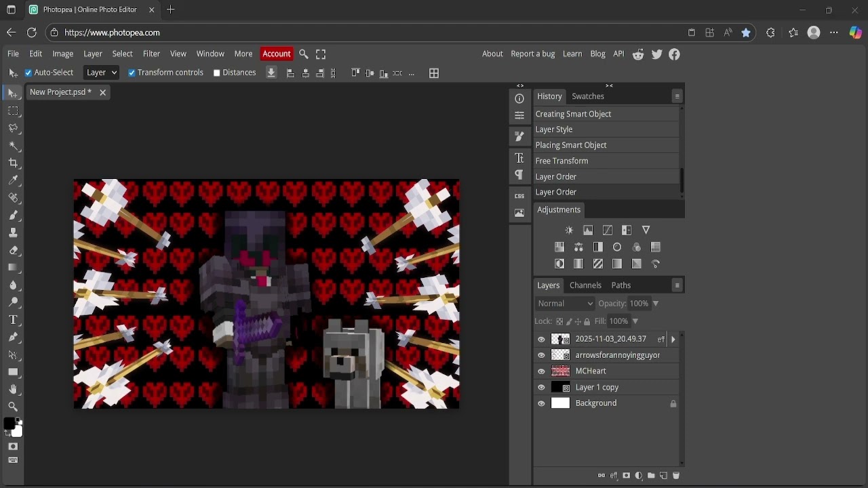Viewport: 868px width, 488px height.
Task: Select the Rectangle shape tool
Action: click(x=13, y=372)
